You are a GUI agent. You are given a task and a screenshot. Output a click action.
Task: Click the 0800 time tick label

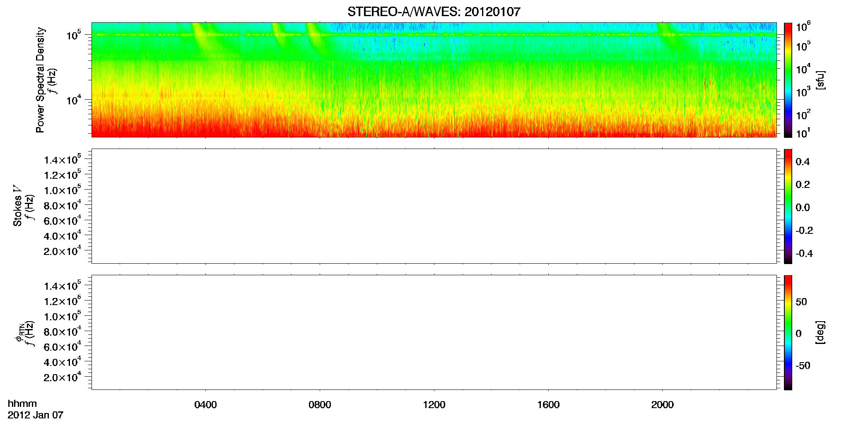click(320, 405)
